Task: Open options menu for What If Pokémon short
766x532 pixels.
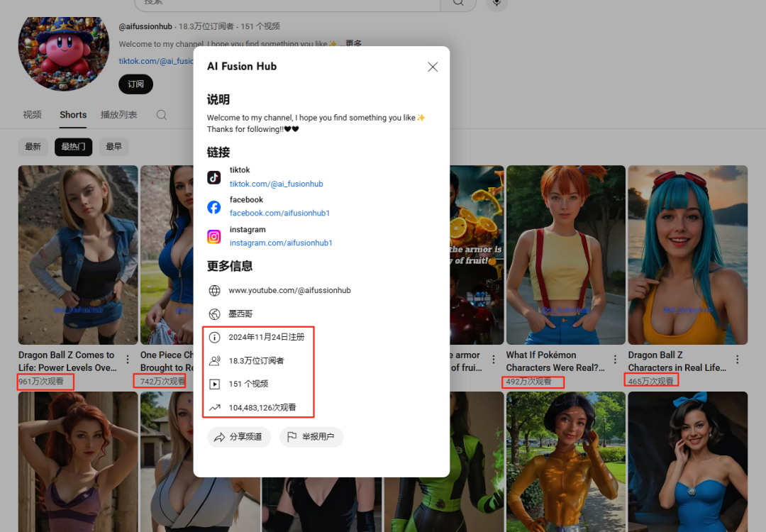Action: 615,360
